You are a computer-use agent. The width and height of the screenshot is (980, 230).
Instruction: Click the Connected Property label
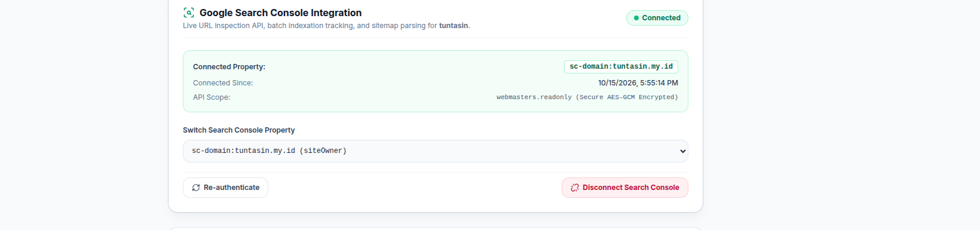tap(229, 67)
